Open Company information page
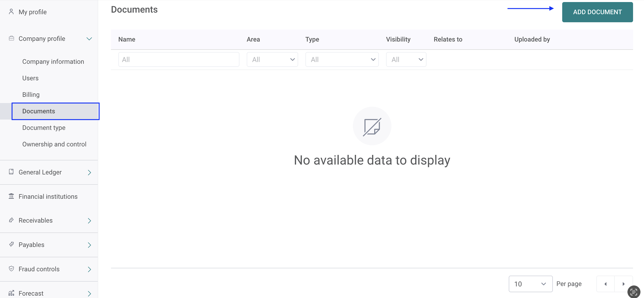 (x=53, y=62)
